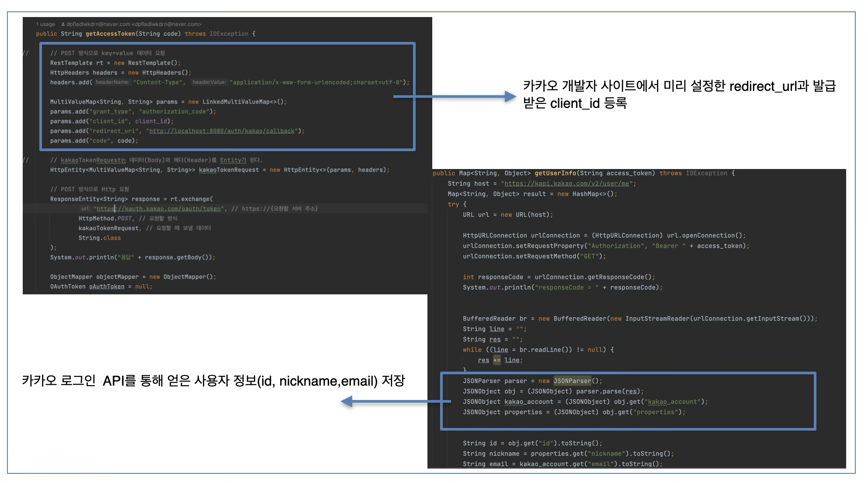This screenshot has height=483, width=868.
Task: Click the "String id = obj.get" line
Action: 532,443
